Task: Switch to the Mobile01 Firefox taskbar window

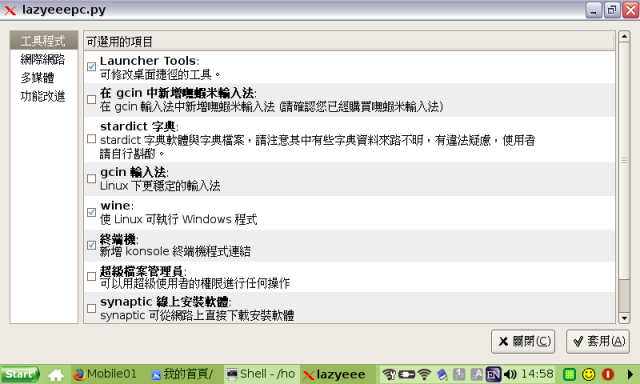Action: [x=106, y=374]
